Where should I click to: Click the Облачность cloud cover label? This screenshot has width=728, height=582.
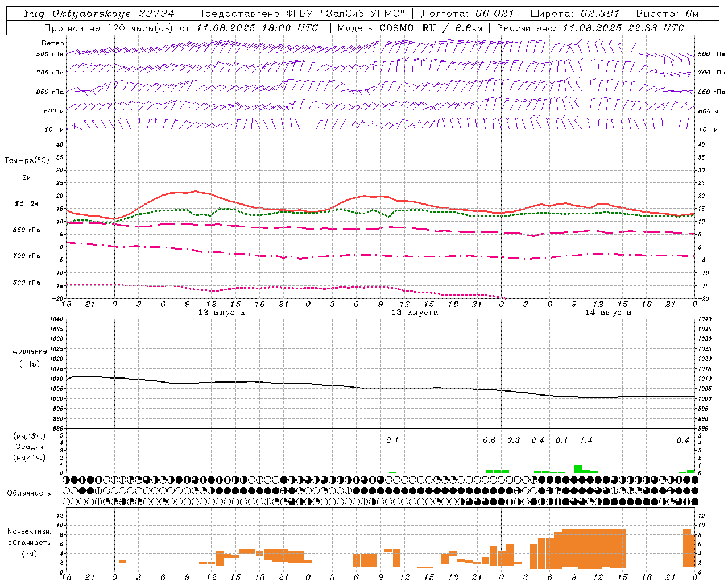click(x=29, y=493)
